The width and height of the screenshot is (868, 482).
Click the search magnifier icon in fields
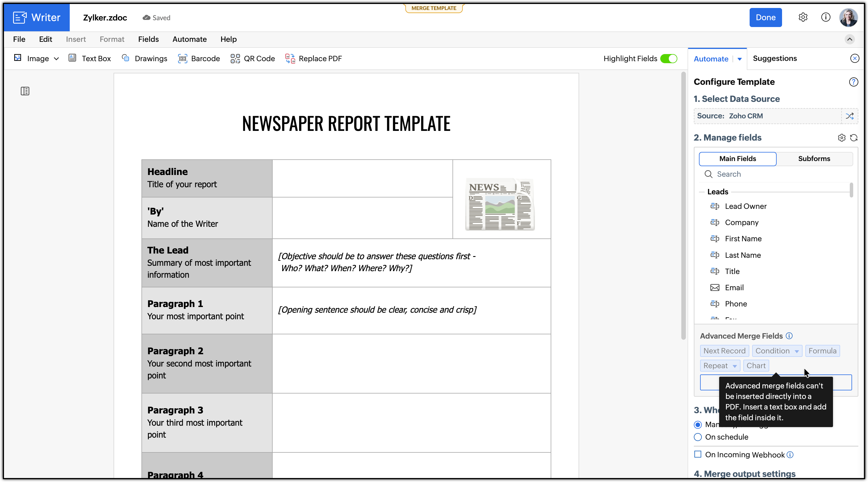[708, 174]
